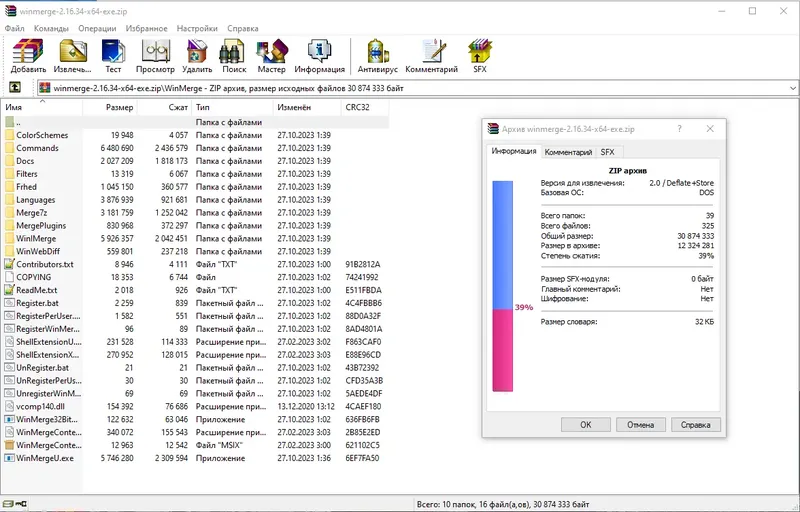Sort list by Изменён column header

click(x=307, y=107)
